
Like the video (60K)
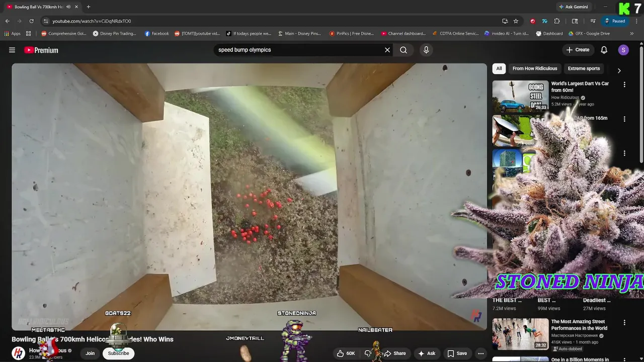(347, 353)
